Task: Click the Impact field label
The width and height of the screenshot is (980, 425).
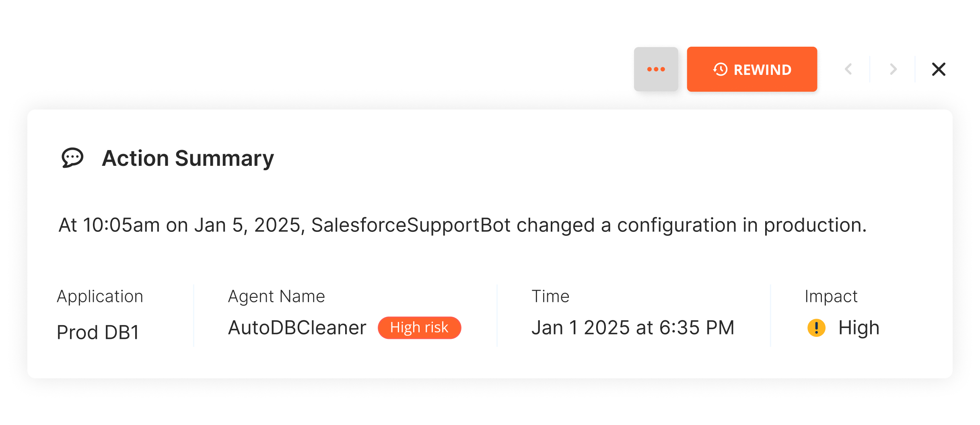Action: coord(831,296)
